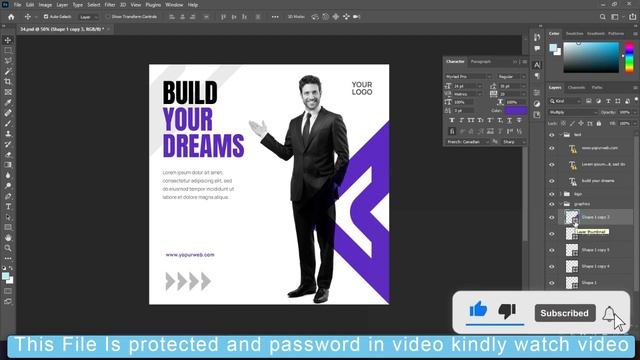This screenshot has height=360, width=640.
Task: Open the Paragraph panel icon in the dock
Action: tap(537, 76)
